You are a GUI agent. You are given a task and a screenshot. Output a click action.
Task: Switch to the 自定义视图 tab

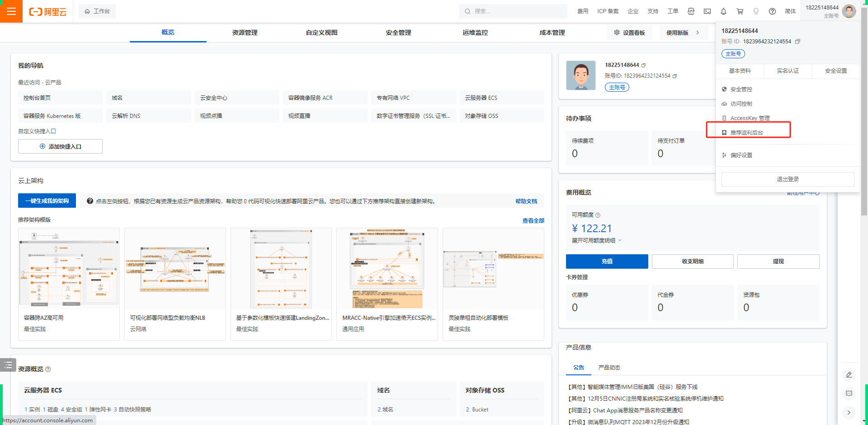point(321,33)
